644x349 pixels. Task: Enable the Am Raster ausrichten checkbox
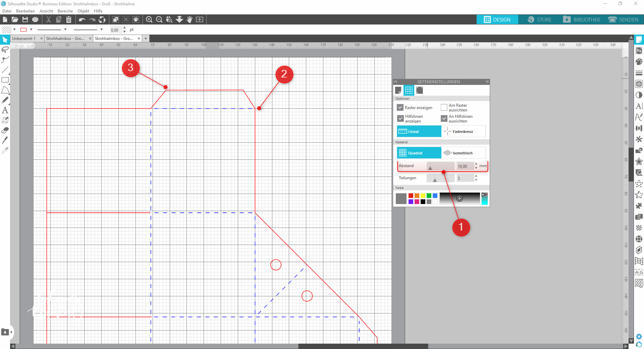(x=444, y=108)
